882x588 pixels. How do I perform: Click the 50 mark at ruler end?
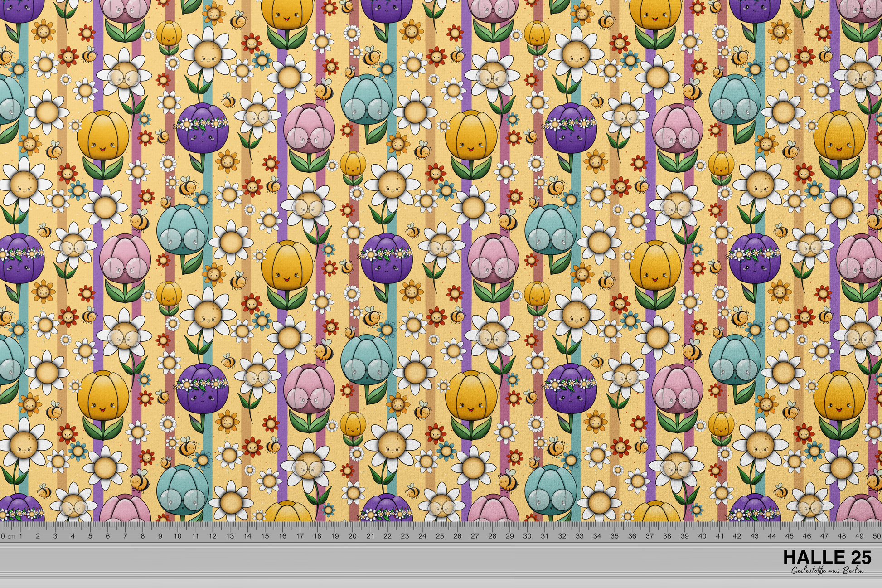coord(877,536)
